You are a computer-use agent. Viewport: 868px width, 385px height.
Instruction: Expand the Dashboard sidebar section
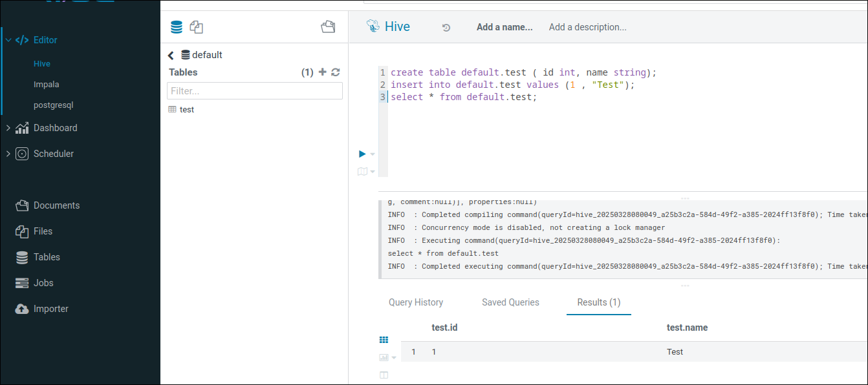point(8,128)
